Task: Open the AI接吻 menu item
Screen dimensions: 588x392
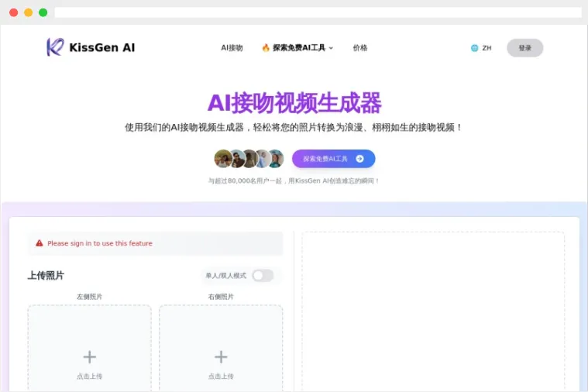Action: point(232,48)
